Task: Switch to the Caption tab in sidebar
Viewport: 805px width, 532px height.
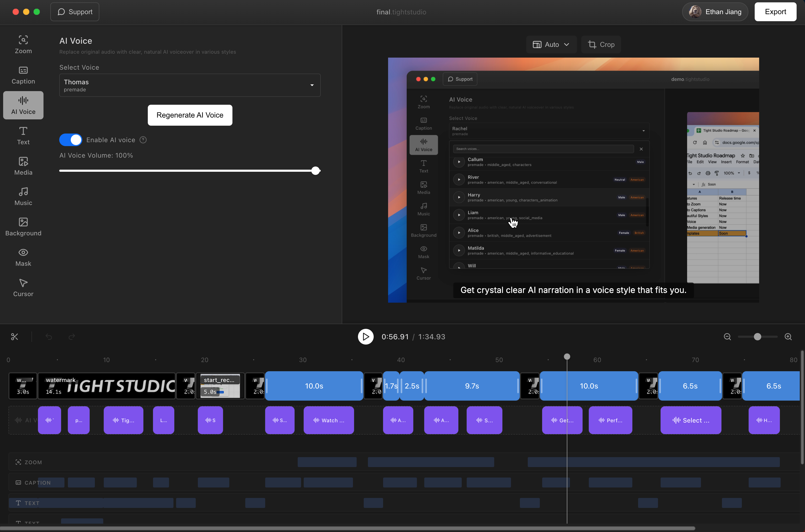Action: coord(23,75)
